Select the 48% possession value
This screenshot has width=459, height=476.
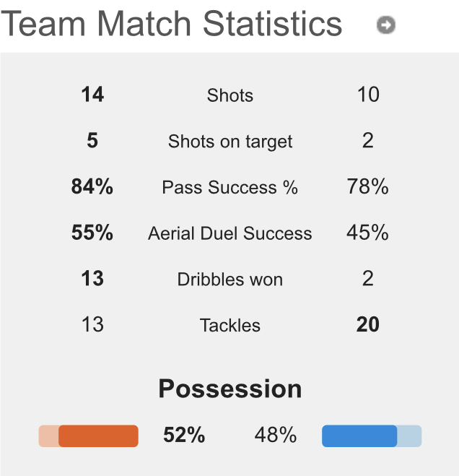click(276, 436)
